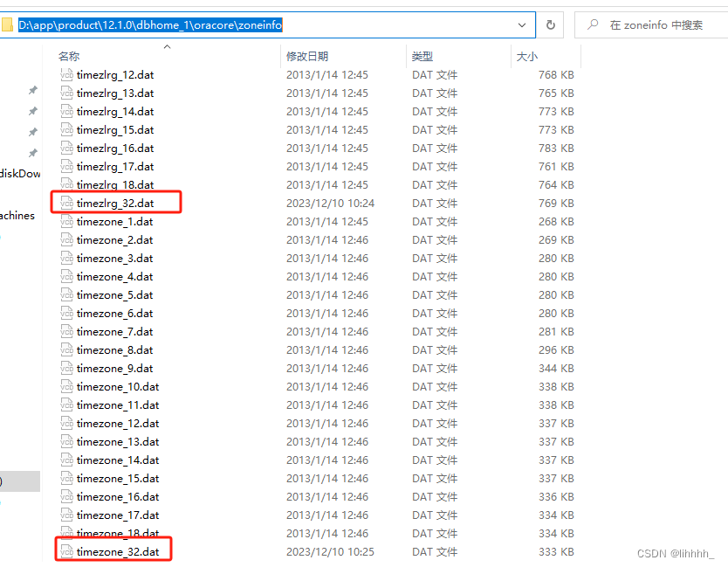Viewport: 728px width, 567px height.
Task: Click the 769 KB size cell
Action: point(556,203)
